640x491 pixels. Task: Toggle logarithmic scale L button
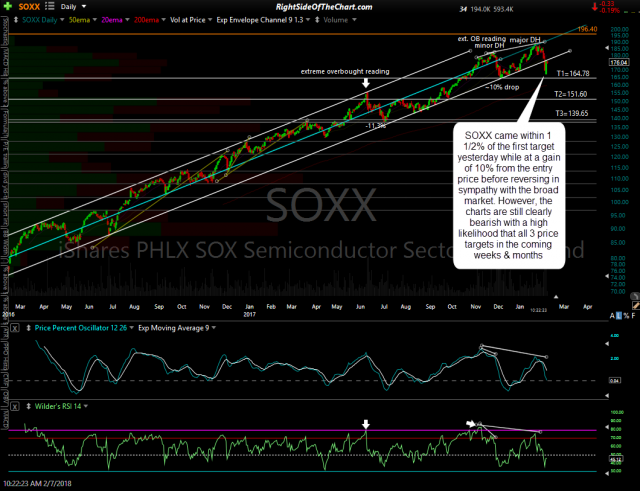point(619,316)
